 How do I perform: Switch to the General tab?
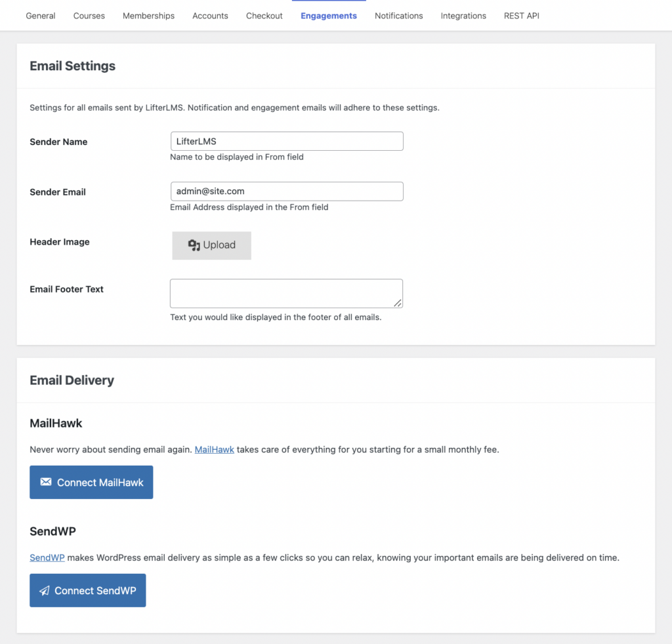[x=40, y=15]
